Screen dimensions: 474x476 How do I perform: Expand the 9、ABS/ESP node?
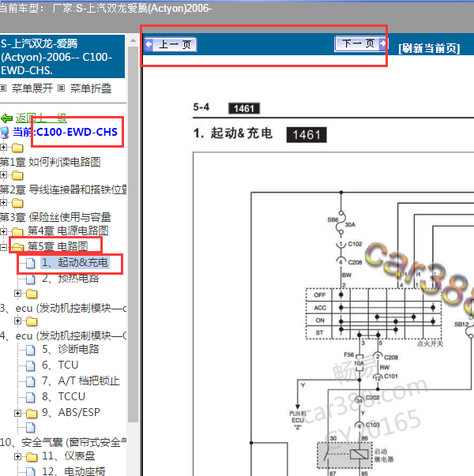[17, 413]
